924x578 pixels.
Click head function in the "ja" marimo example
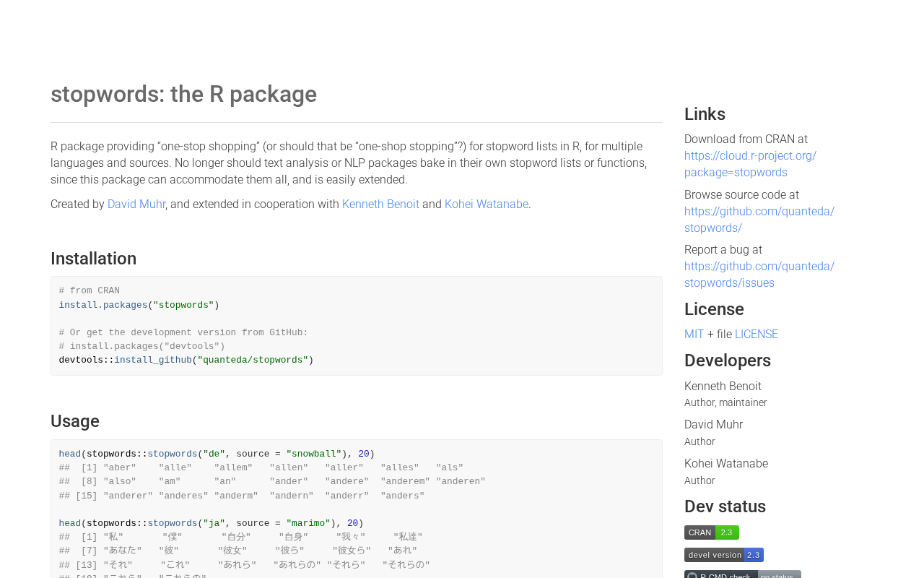(70, 524)
